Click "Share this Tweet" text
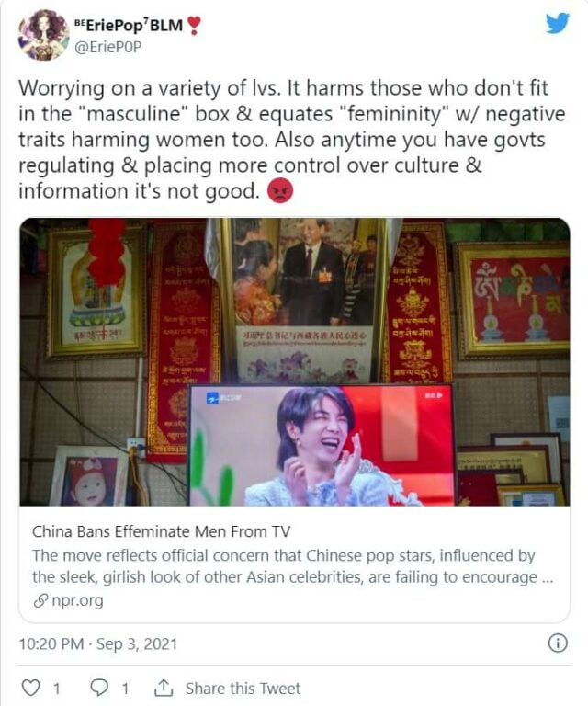 [x=243, y=689]
